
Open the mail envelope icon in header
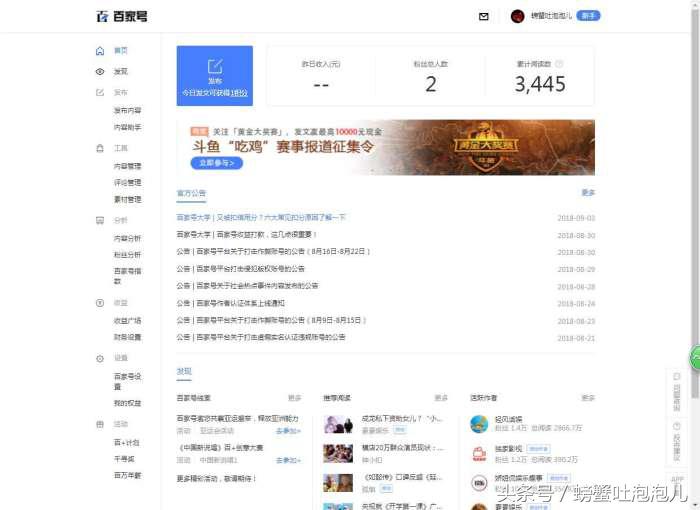tap(483, 17)
